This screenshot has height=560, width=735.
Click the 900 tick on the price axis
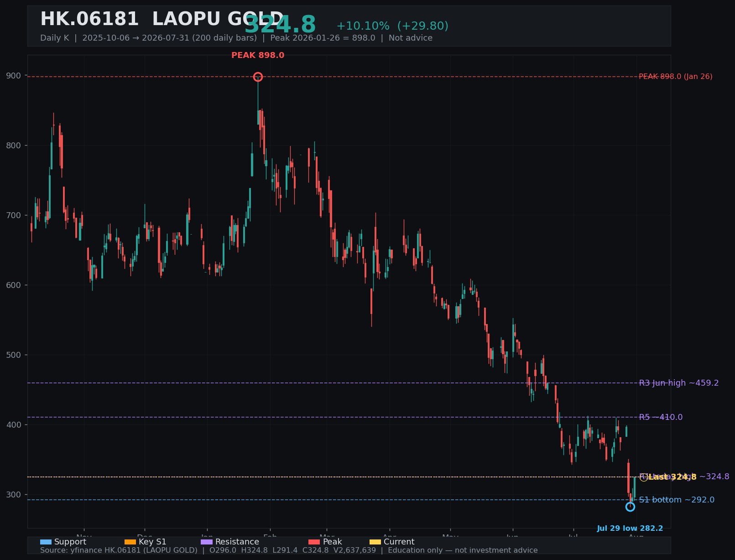pos(15,75)
